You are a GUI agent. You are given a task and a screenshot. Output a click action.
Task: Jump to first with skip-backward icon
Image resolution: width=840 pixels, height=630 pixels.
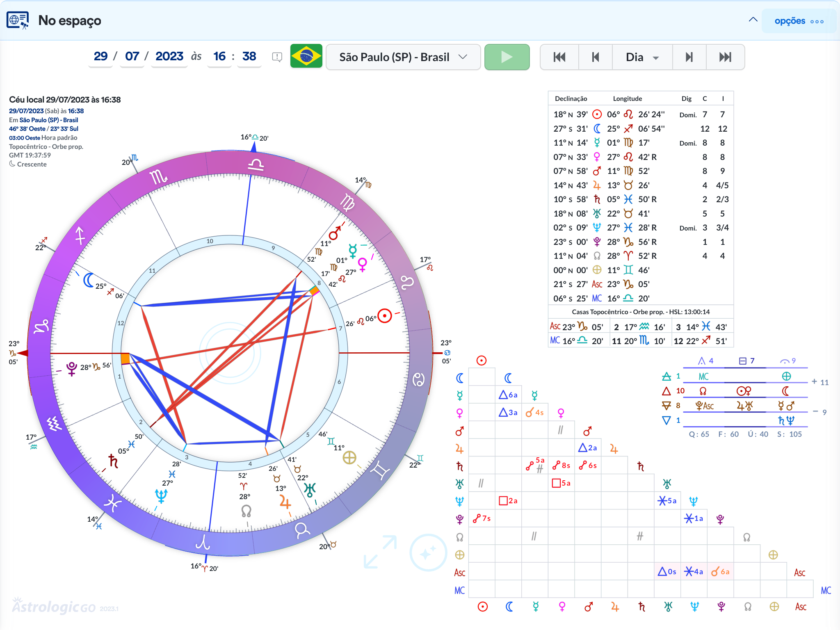coord(559,57)
